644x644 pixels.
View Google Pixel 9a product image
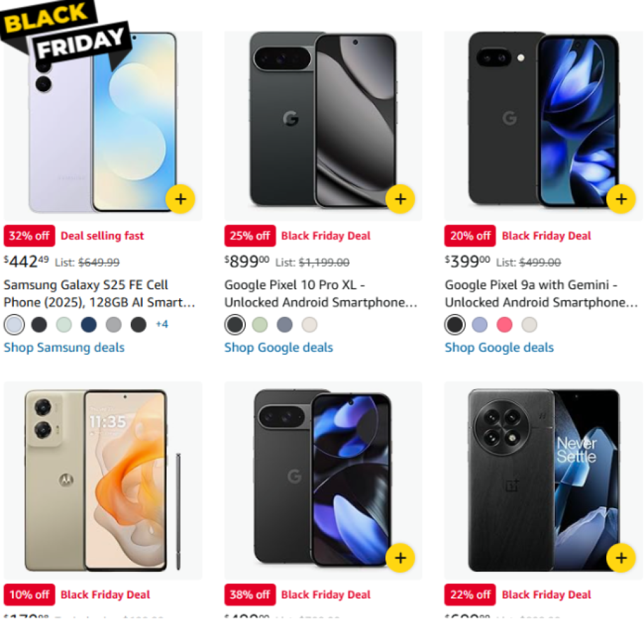pos(543,126)
